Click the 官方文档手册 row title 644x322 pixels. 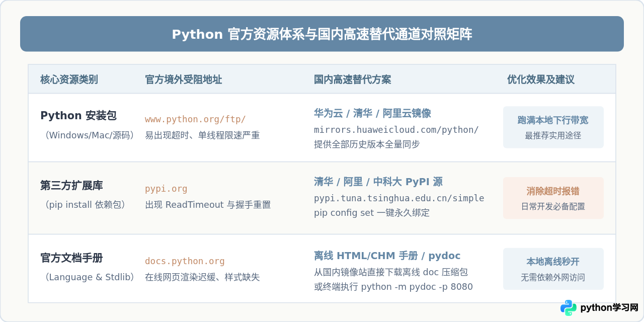(x=71, y=258)
